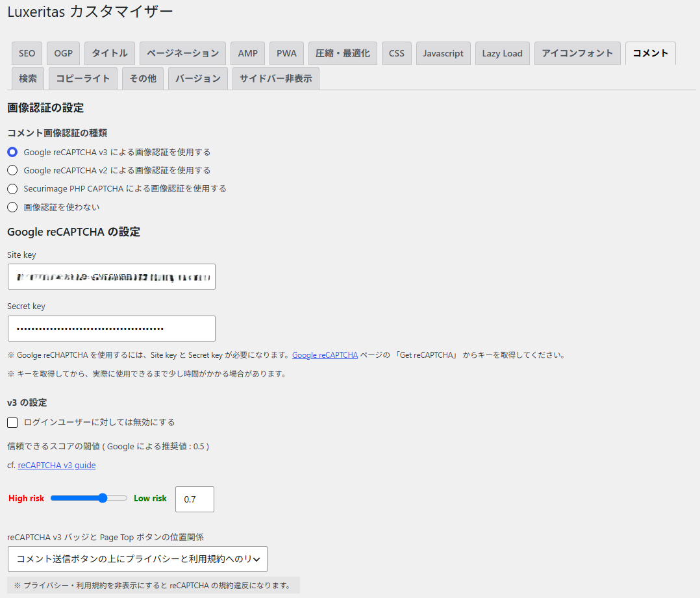Open the サイドバー非表示 tab

click(276, 79)
